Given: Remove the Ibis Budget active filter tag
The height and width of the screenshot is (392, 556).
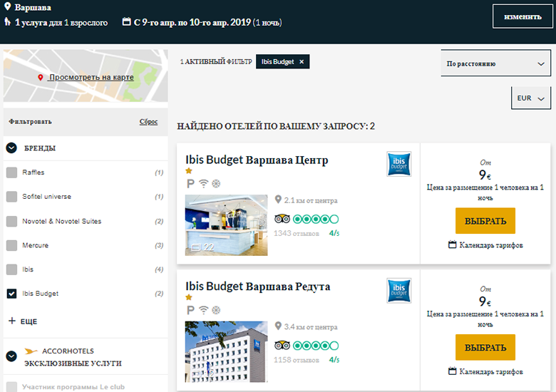Looking at the screenshot, I should [x=302, y=62].
